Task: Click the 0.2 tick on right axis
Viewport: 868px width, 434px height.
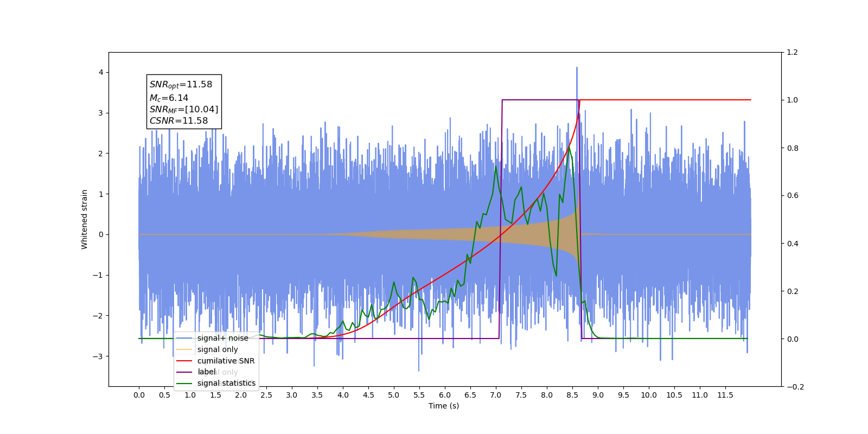Action: pos(793,291)
